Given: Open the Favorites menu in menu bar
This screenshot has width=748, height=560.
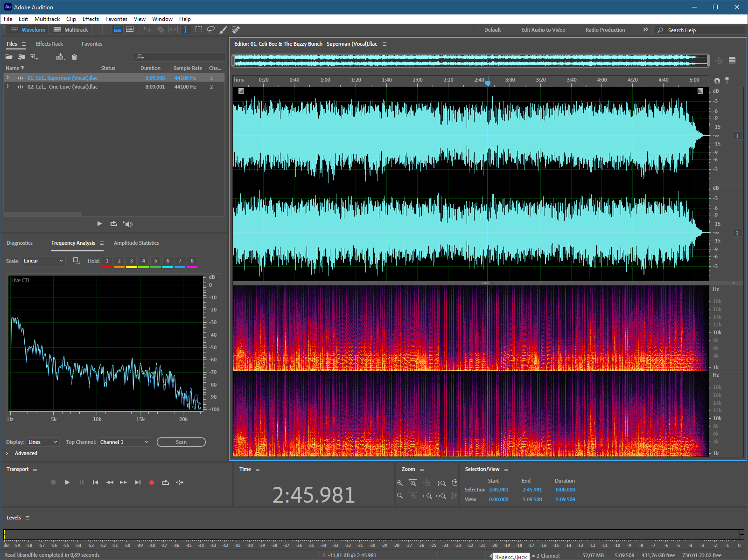Looking at the screenshot, I should 116,19.
